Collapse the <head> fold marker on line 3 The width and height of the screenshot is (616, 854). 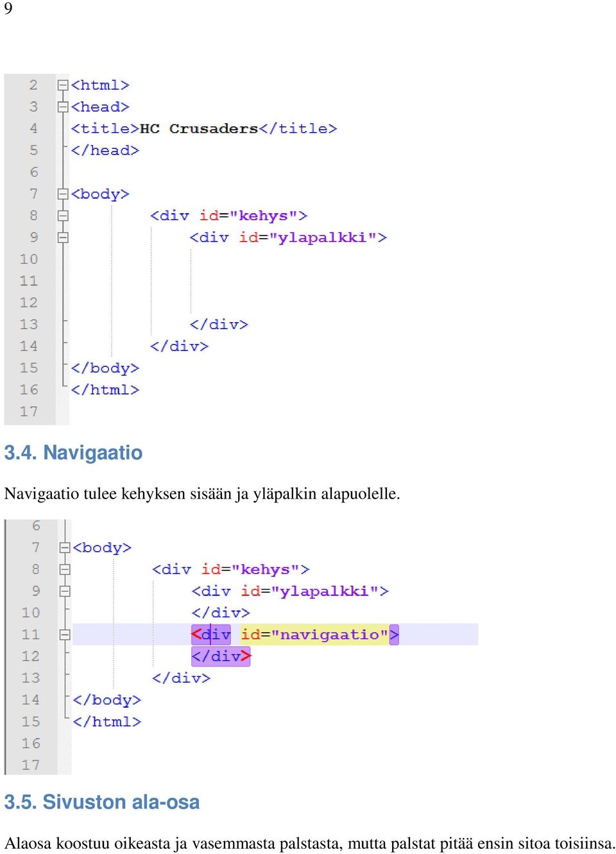[x=63, y=107]
